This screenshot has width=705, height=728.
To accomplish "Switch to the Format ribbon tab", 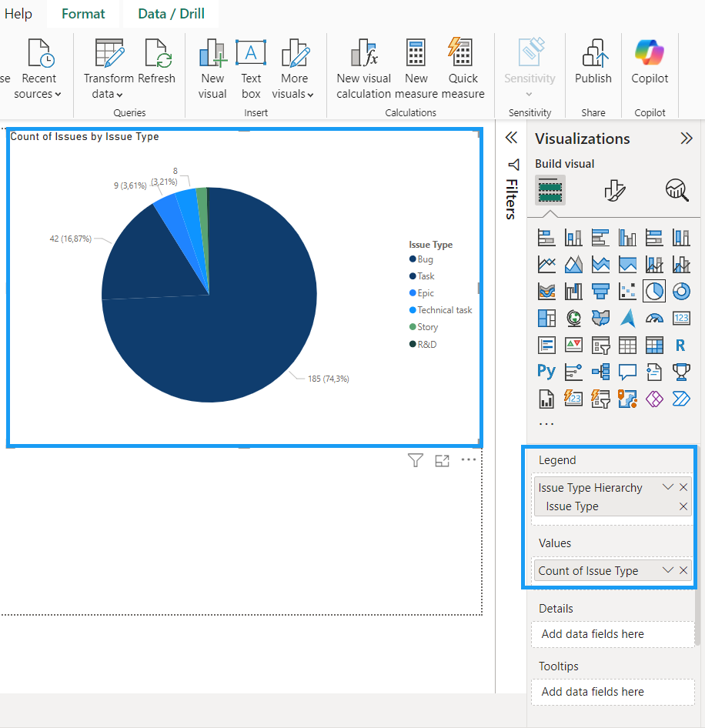I will (x=83, y=14).
